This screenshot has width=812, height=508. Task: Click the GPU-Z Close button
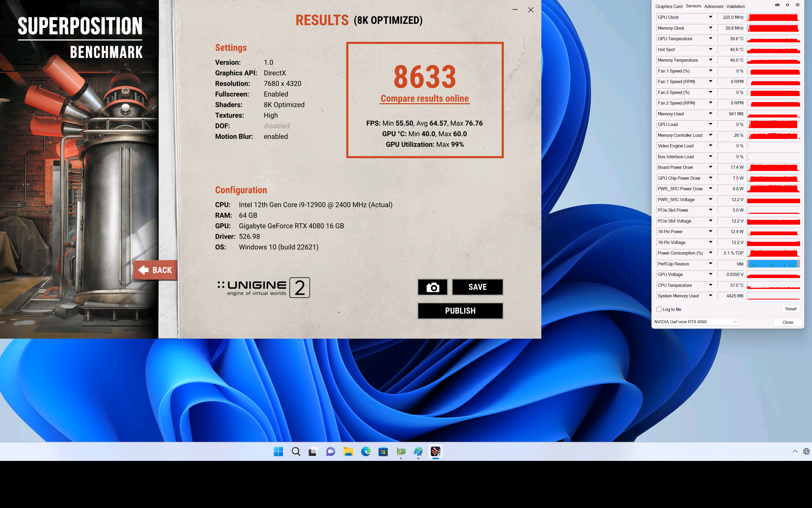click(787, 322)
